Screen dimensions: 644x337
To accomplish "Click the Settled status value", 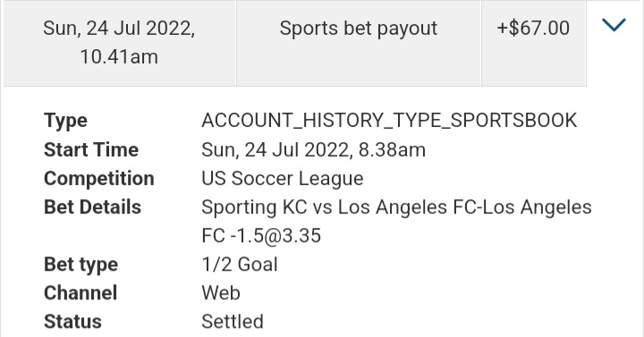I will click(x=233, y=322).
